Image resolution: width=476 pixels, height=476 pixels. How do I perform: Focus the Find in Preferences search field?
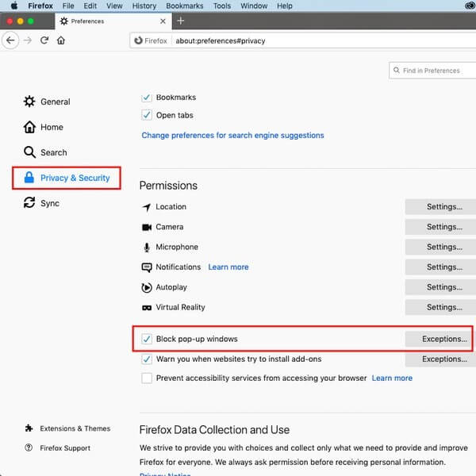click(435, 71)
